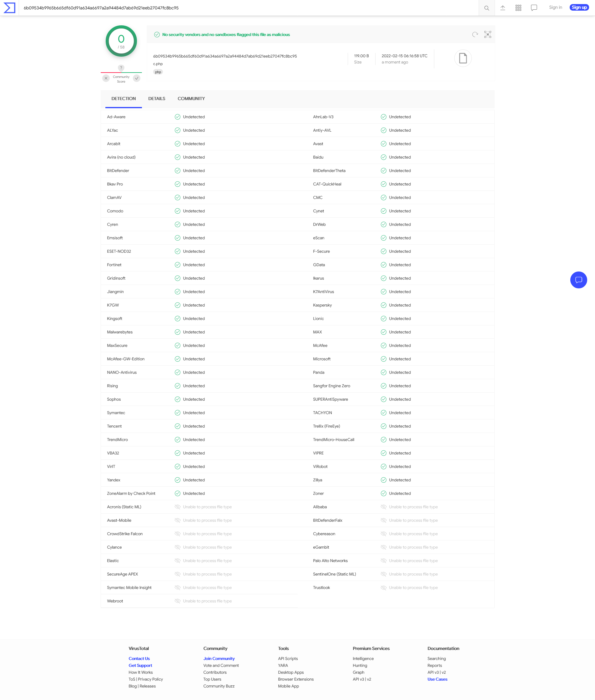Click the upload file icon
Image resolution: width=595 pixels, height=700 pixels.
click(x=502, y=8)
